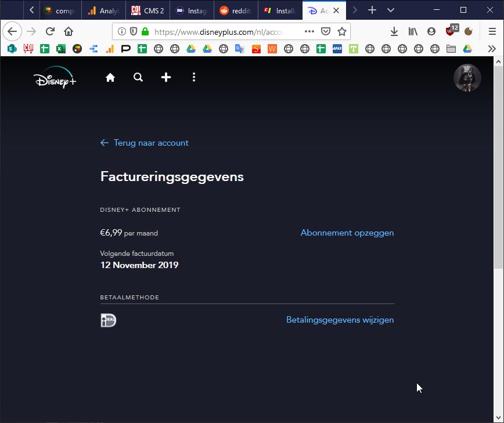Image resolution: width=504 pixels, height=423 pixels.
Task: Click scrollbar up arrow
Action: tap(499, 61)
